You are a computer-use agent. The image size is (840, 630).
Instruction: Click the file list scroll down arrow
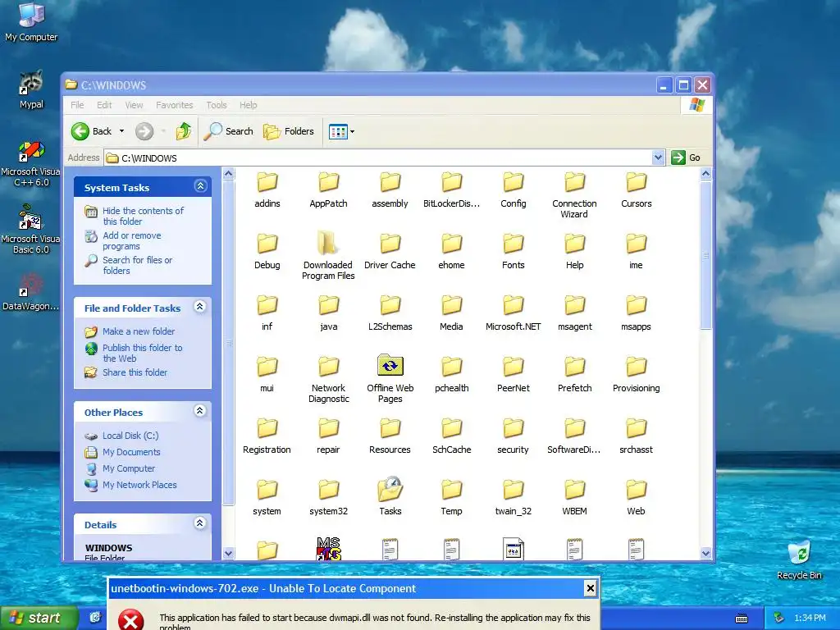click(x=705, y=554)
